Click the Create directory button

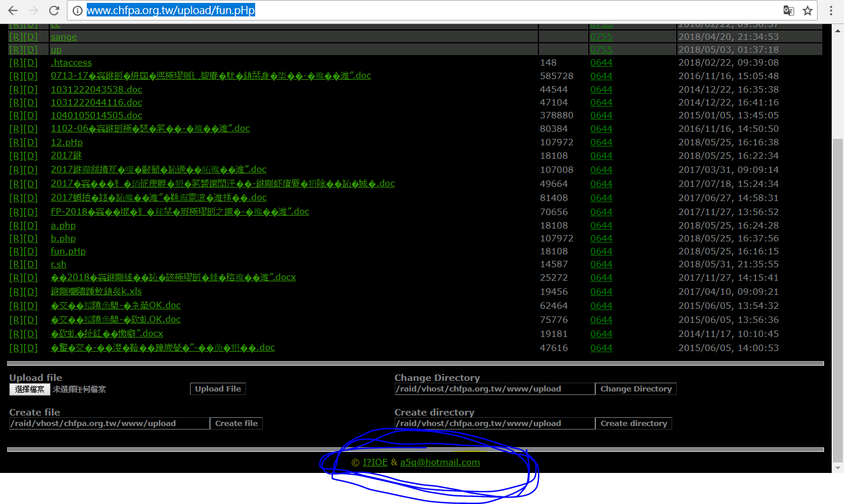633,424
